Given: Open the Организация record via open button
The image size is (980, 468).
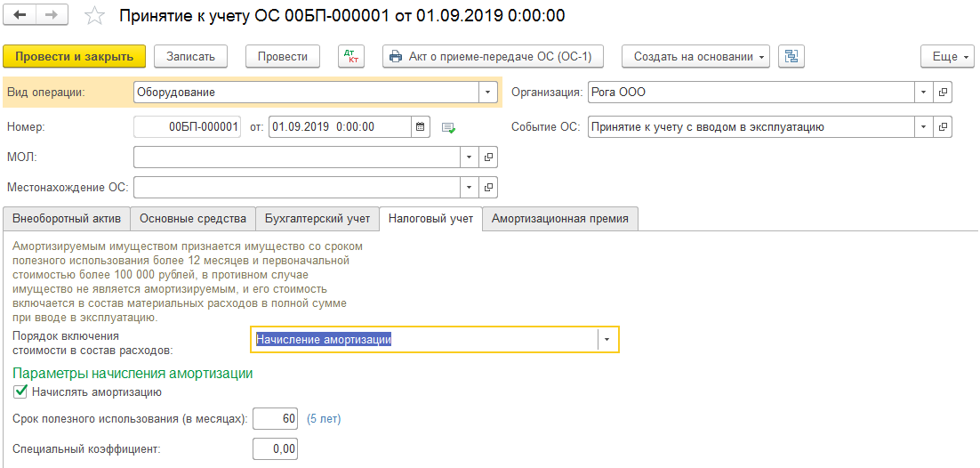Looking at the screenshot, I should [x=943, y=93].
